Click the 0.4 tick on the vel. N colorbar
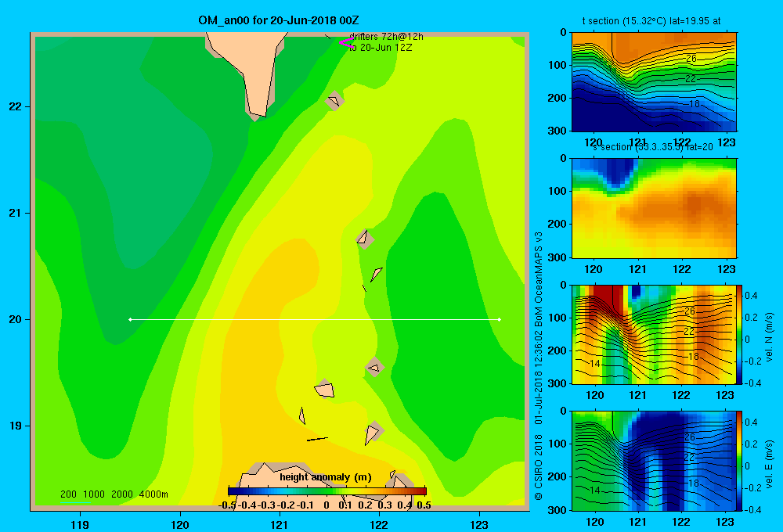Viewport: 783px width, 532px height. click(x=751, y=296)
